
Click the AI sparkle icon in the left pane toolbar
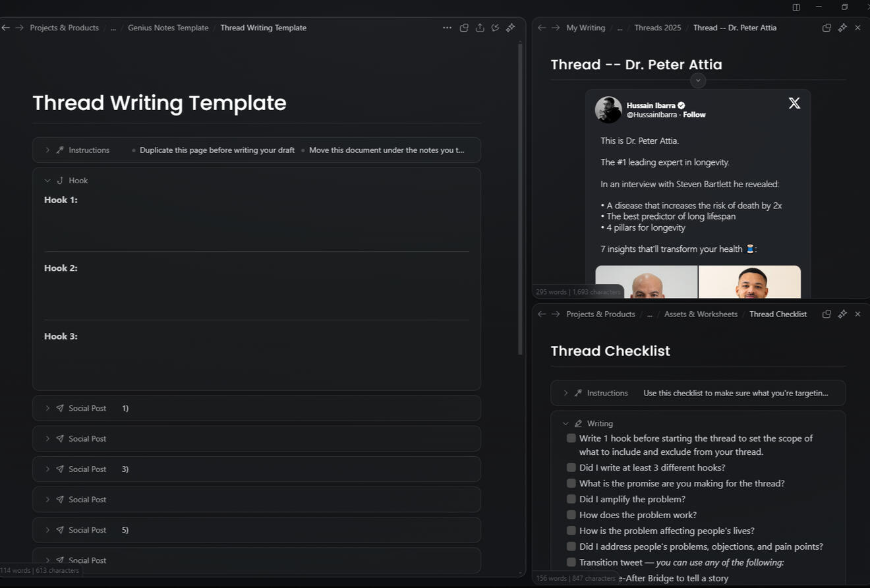(x=510, y=28)
